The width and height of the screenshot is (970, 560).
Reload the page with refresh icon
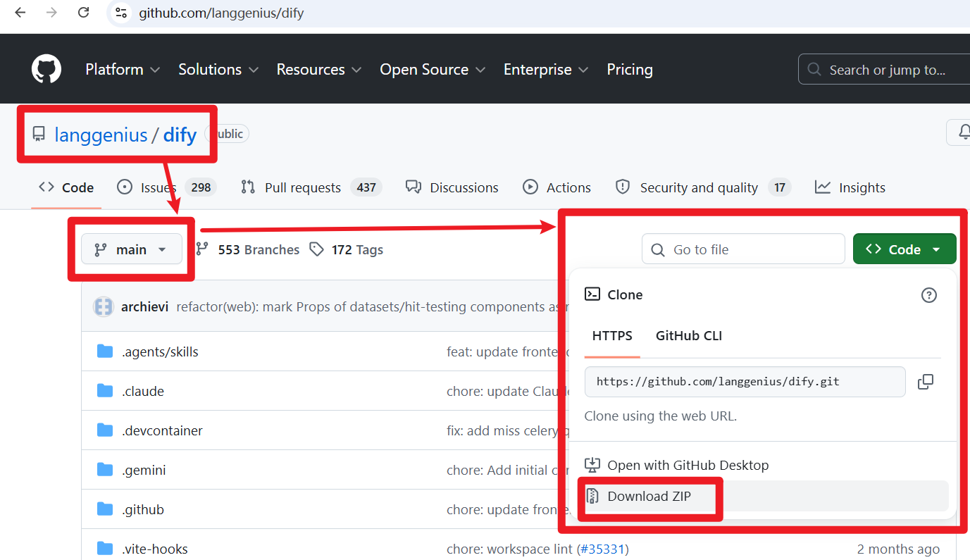[x=83, y=13]
